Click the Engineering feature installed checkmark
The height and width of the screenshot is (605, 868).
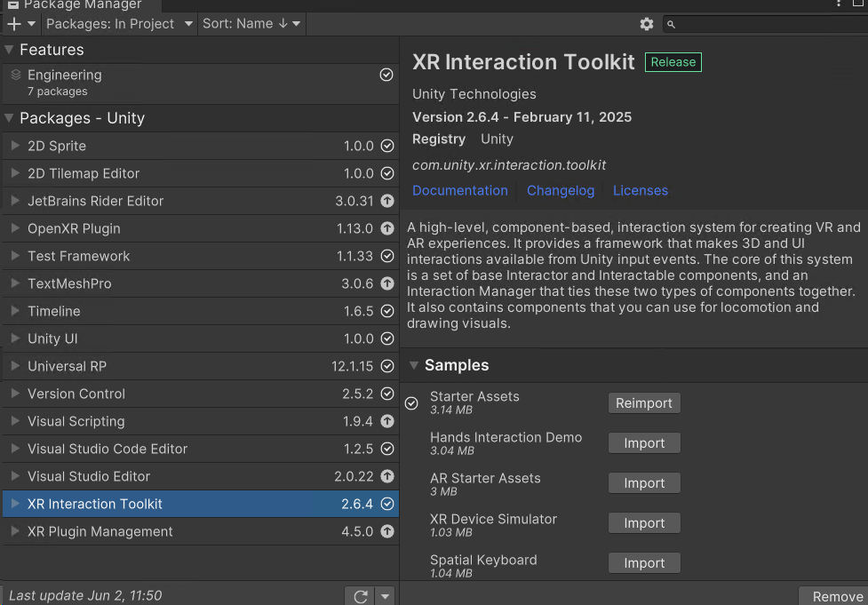(386, 76)
